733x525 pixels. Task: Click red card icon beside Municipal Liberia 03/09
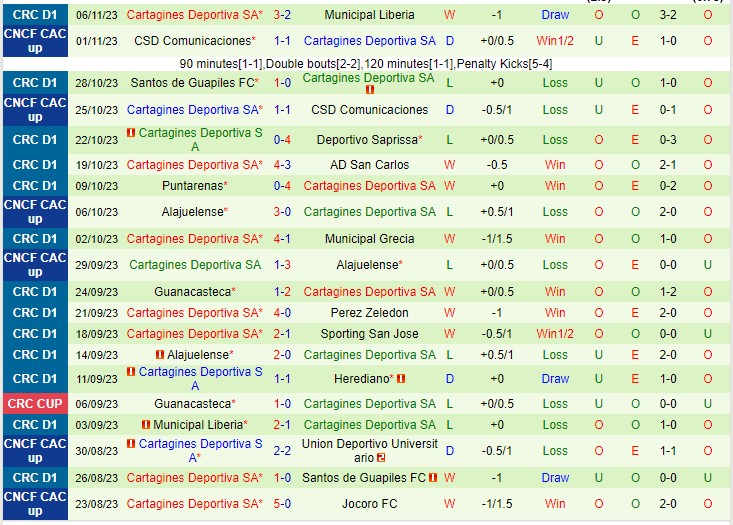145,425
